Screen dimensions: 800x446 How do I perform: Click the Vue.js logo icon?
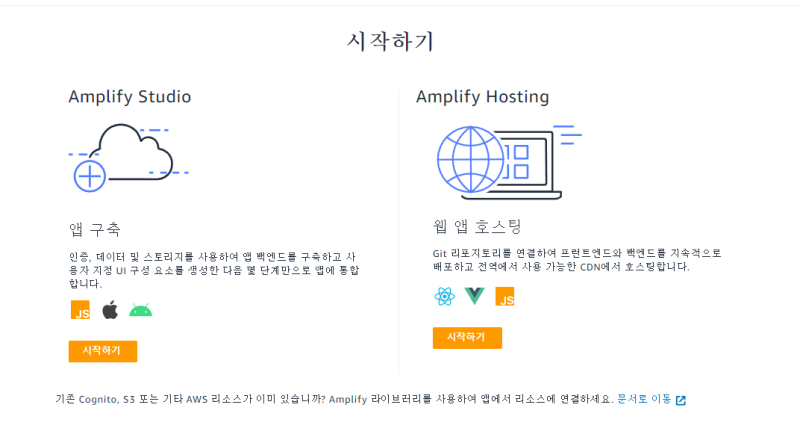pos(474,296)
